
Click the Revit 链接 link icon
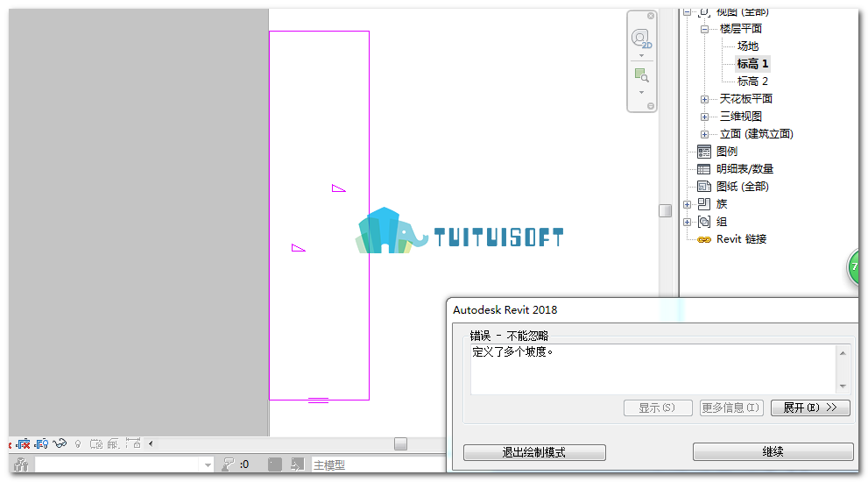[x=704, y=240]
